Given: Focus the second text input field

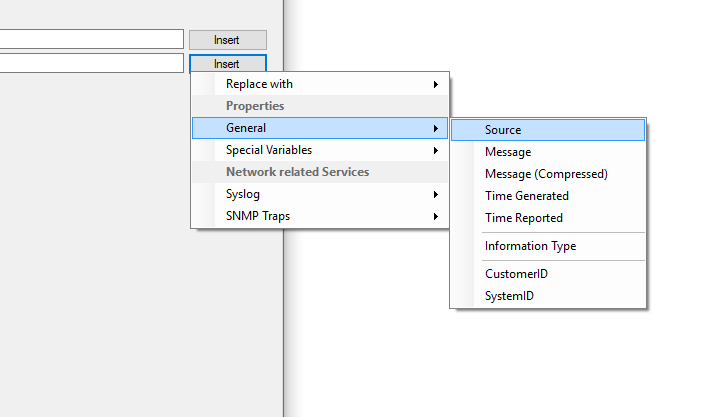Looking at the screenshot, I should [x=92, y=63].
